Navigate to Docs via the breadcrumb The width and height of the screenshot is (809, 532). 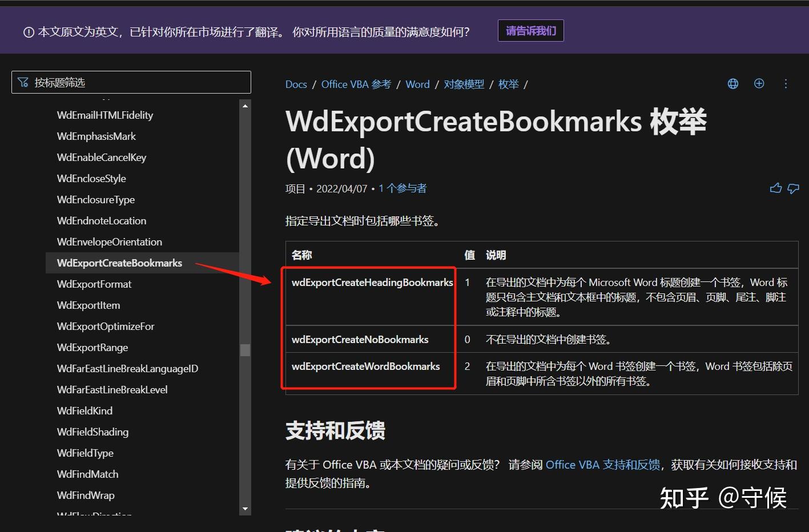(296, 84)
